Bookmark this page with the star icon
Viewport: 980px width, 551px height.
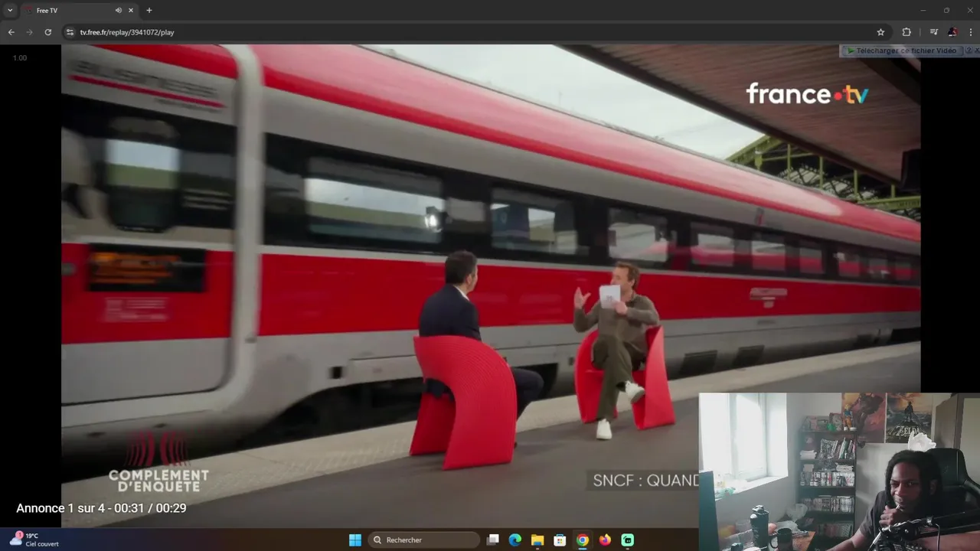pyautogui.click(x=880, y=32)
